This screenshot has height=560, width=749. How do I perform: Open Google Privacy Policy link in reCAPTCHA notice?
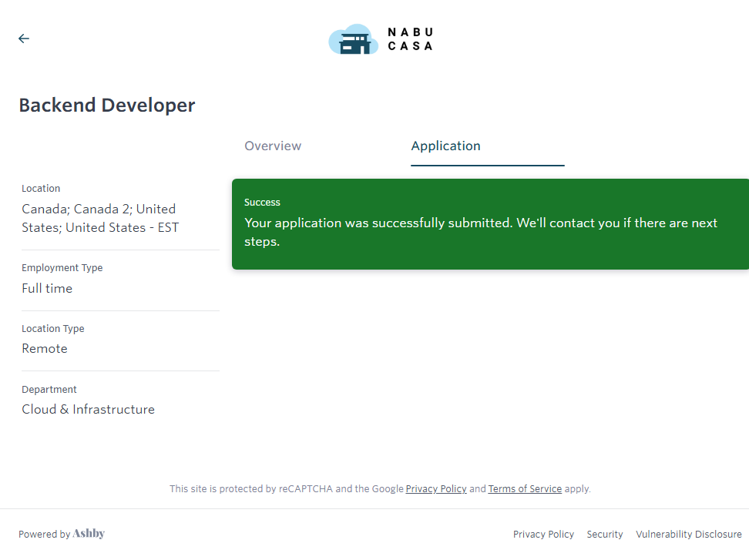click(436, 489)
